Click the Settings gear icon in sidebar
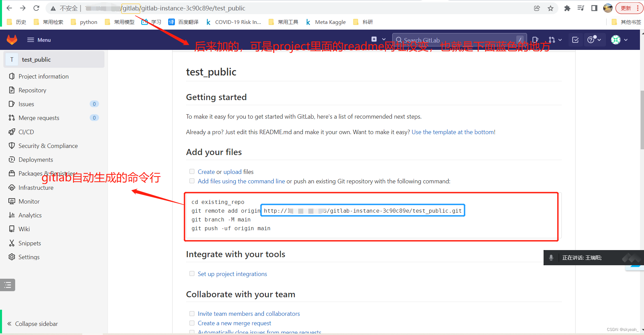The image size is (644, 335). pos(12,257)
